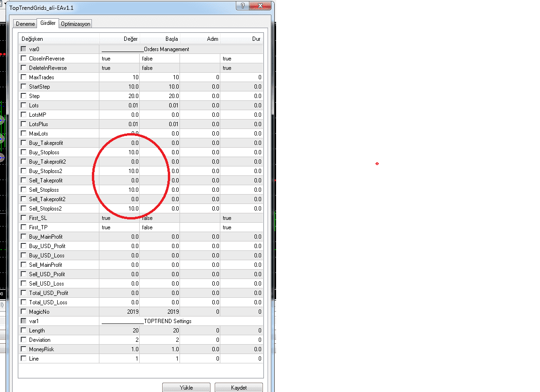Check the Buy_Stoploss checkbox
This screenshot has width=540, height=392.
pyautogui.click(x=23, y=152)
